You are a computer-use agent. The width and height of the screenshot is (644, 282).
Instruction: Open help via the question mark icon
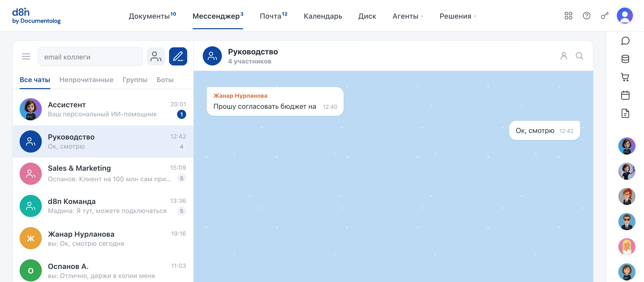[587, 16]
